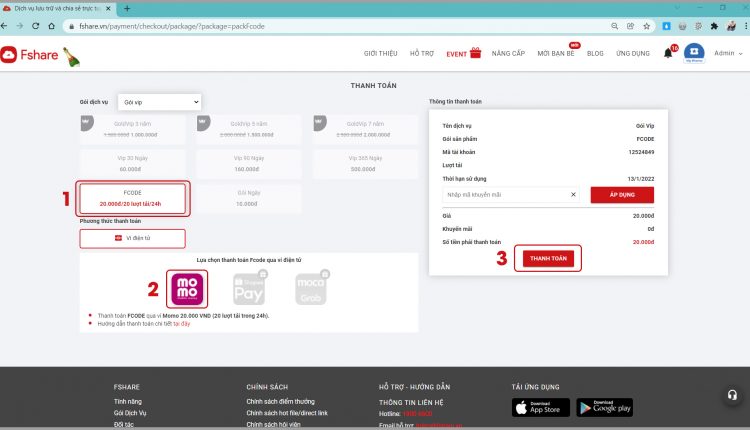Viewport: 750px width, 430px height.
Task: Clear the promo code with X icon
Action: coord(573,194)
